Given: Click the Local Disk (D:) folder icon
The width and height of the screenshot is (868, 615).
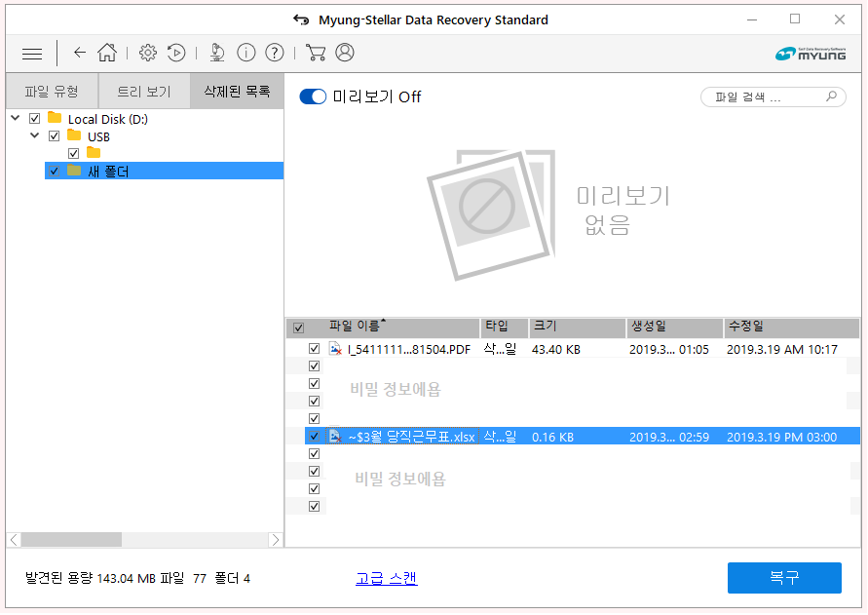Looking at the screenshot, I should [x=55, y=118].
